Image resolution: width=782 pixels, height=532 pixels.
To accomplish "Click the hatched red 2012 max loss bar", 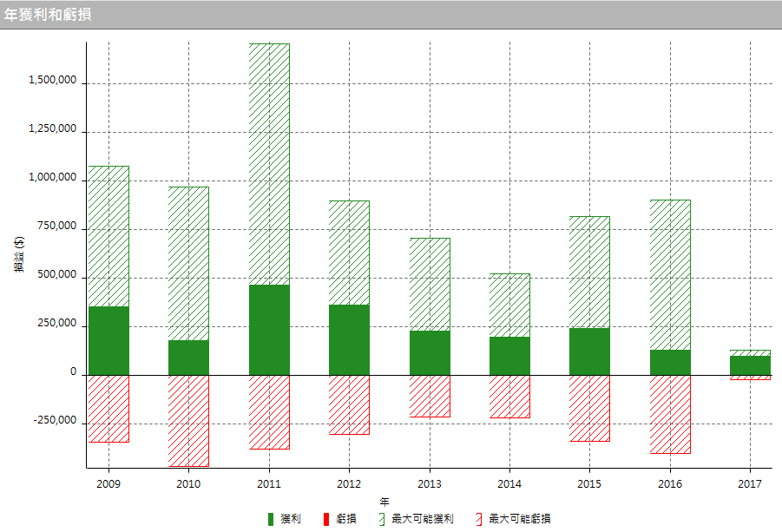I will point(349,405).
